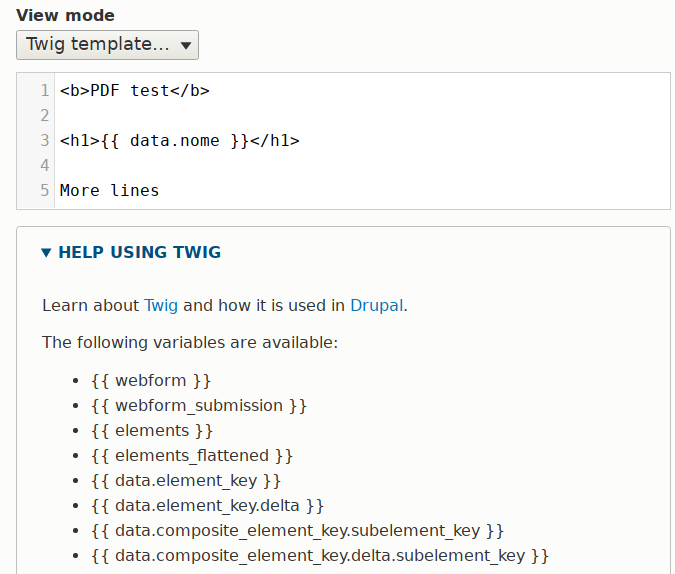Viewport: 675px width, 574px height.
Task: Open the View mode dropdown
Action: tap(107, 45)
